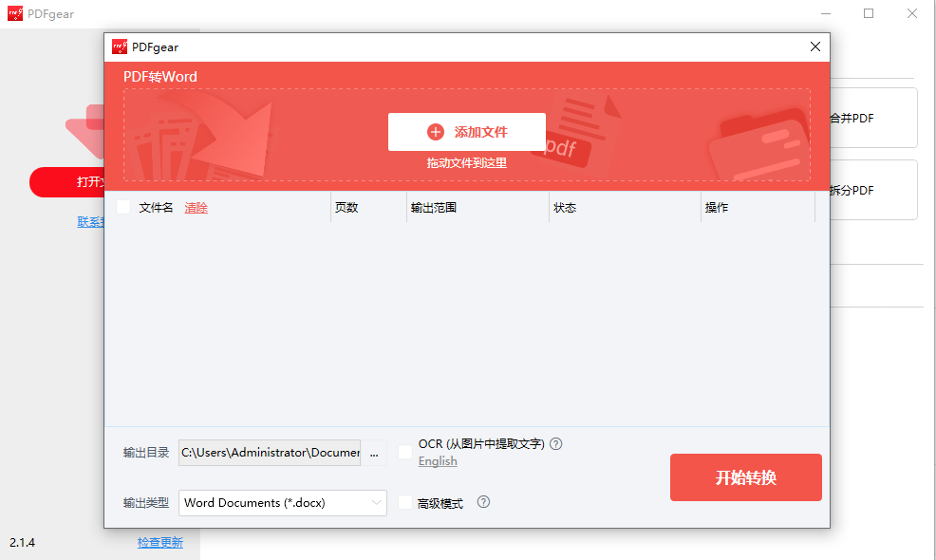936x560 pixels.
Task: Click the English OCR language link
Action: pos(438,460)
